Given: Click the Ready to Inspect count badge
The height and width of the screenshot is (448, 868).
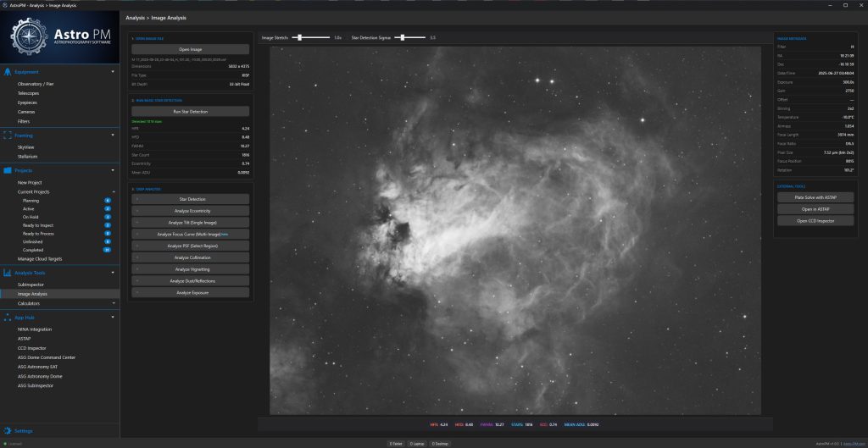Looking at the screenshot, I should pos(108,225).
